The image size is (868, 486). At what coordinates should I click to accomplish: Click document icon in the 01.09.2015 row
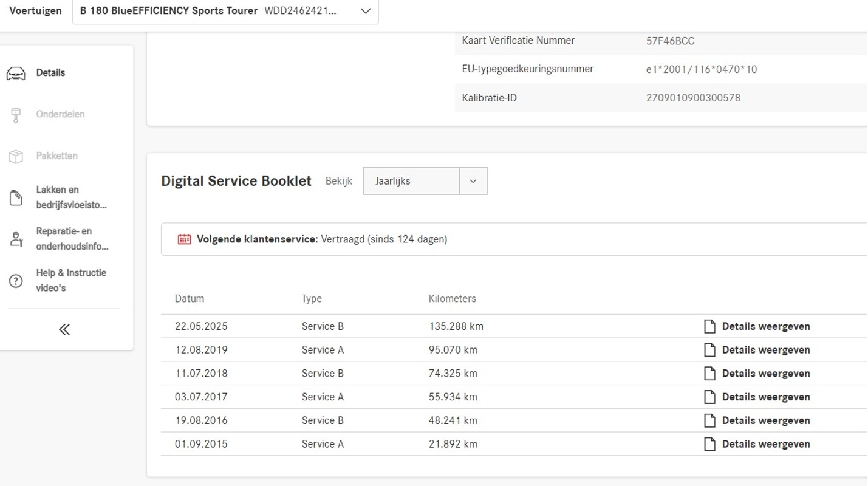[709, 444]
